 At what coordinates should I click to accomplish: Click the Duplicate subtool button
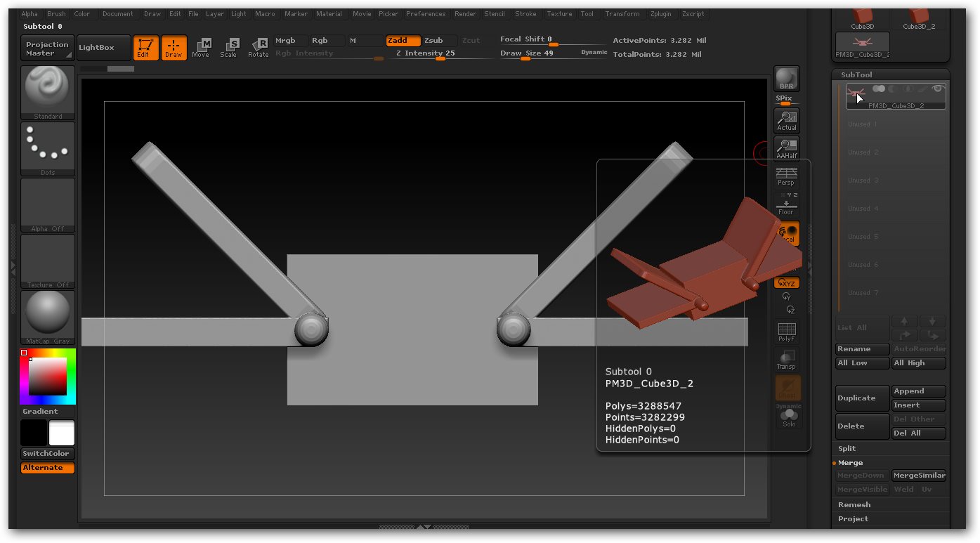[x=862, y=398]
